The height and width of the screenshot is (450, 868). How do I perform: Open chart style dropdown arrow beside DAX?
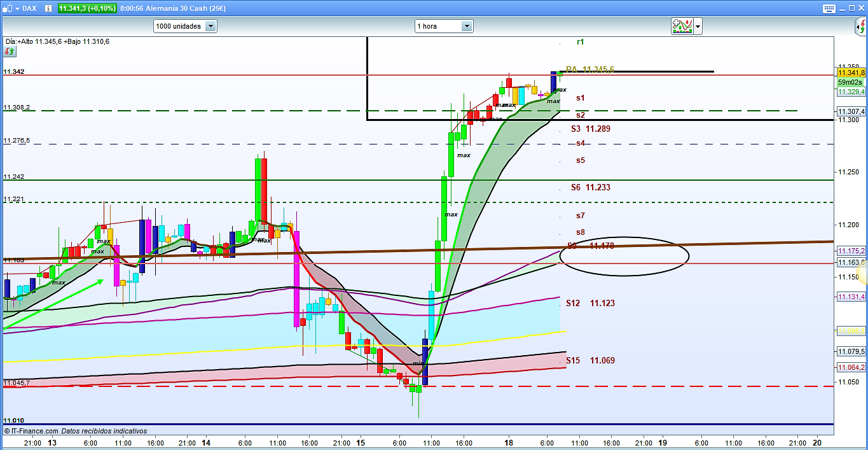coord(17,8)
